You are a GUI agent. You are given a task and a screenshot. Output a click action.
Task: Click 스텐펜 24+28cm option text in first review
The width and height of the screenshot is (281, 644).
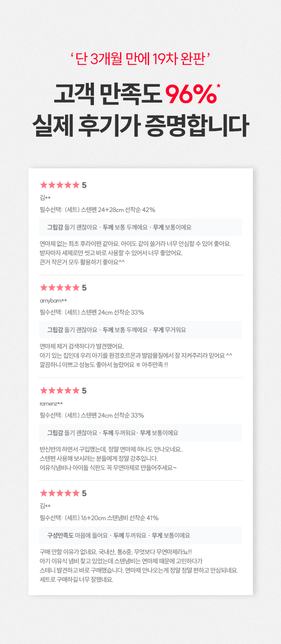pyautogui.click(x=98, y=210)
